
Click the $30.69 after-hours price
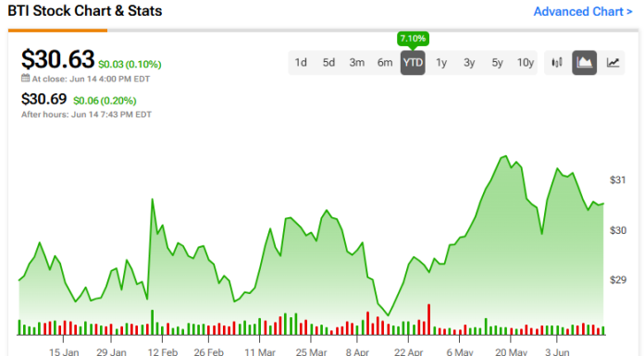pos(43,99)
